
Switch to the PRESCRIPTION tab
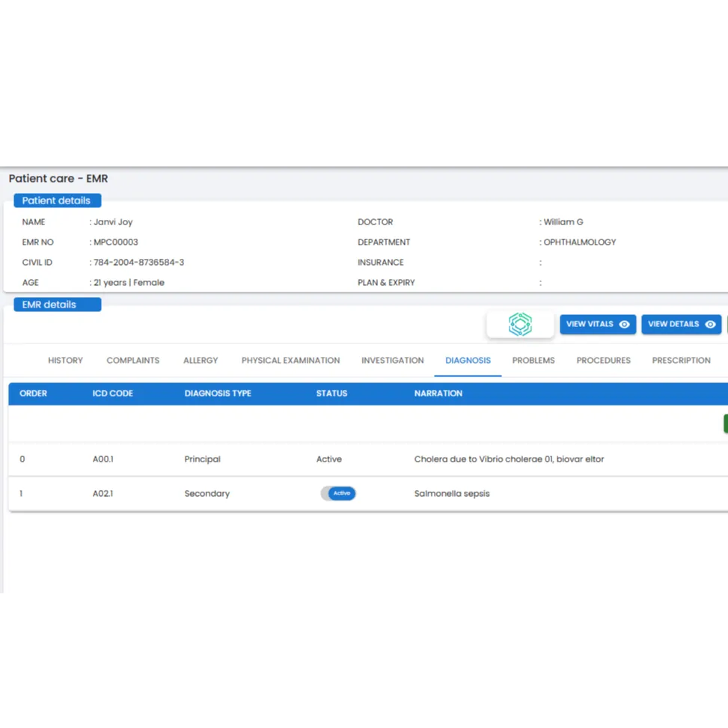pyautogui.click(x=681, y=360)
